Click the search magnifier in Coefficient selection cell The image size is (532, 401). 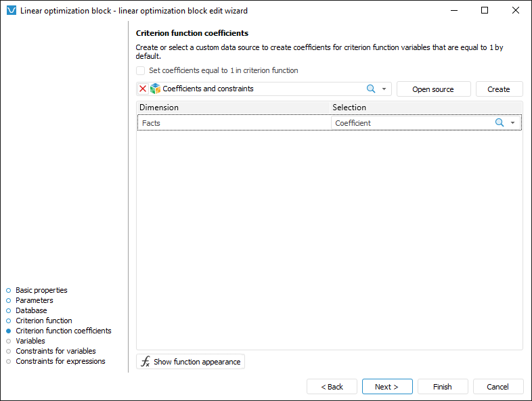(x=500, y=123)
